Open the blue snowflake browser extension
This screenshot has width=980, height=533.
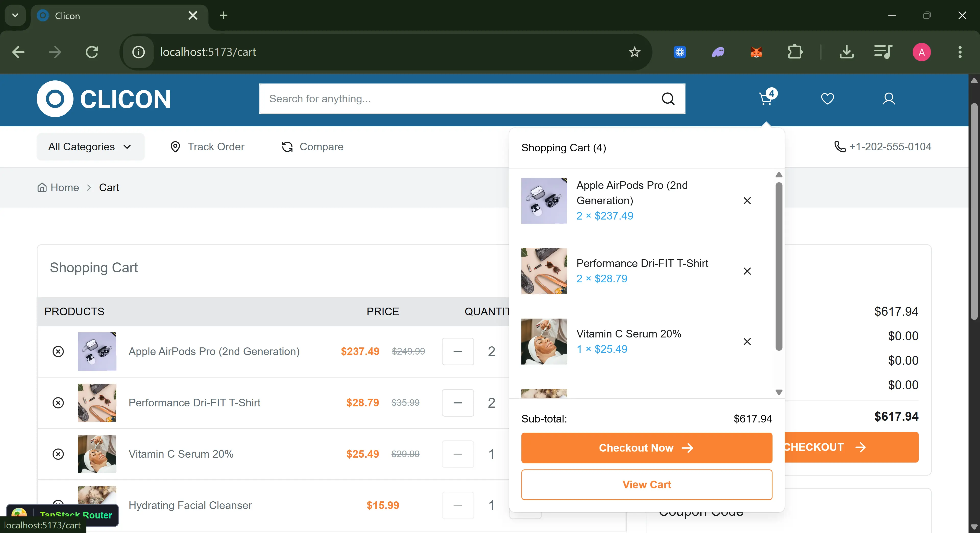coord(680,52)
